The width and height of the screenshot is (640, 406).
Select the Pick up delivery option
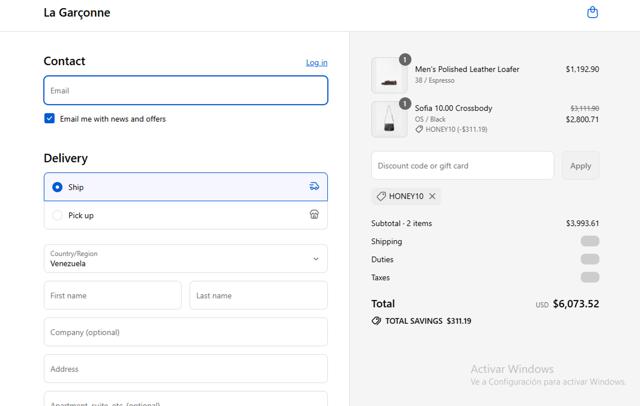(x=186, y=215)
